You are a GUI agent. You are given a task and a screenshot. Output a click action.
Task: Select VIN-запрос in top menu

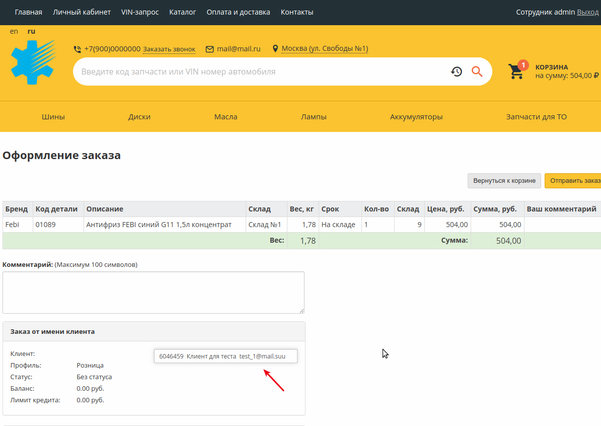(x=140, y=12)
